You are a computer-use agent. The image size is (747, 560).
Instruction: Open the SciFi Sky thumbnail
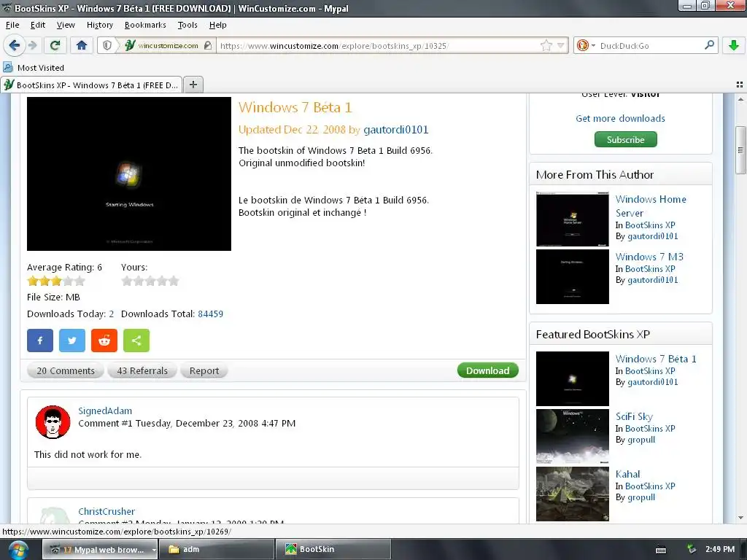point(572,436)
